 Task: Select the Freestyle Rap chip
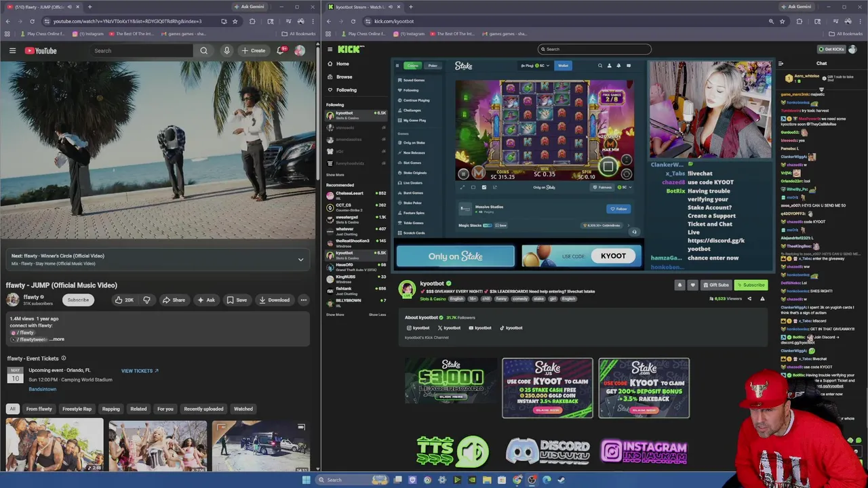pyautogui.click(x=77, y=409)
